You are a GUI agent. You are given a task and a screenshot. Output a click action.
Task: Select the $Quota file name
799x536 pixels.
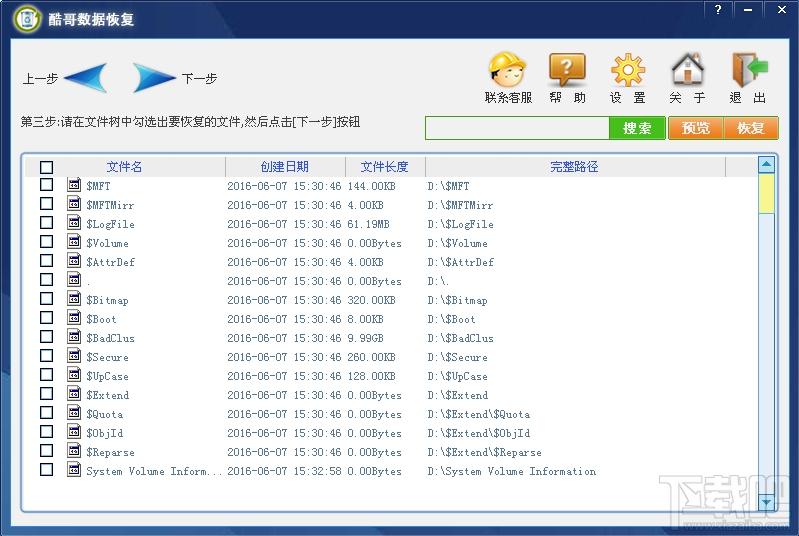104,414
